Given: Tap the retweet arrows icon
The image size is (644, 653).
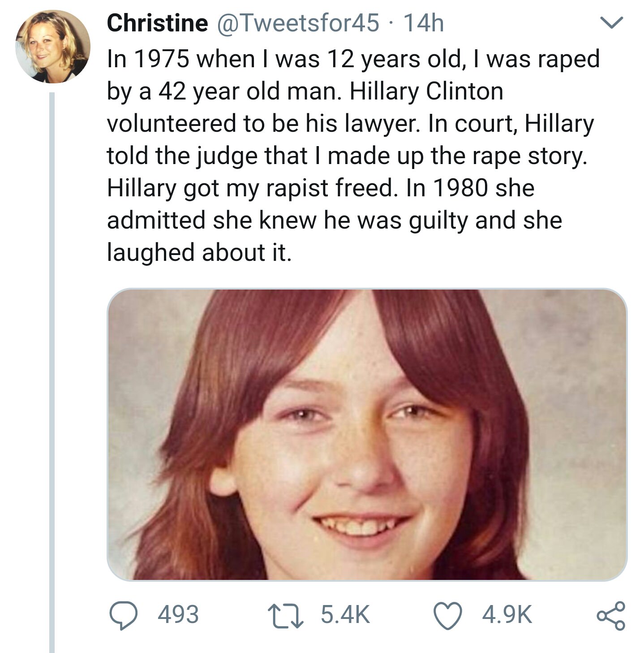Looking at the screenshot, I should 286,614.
